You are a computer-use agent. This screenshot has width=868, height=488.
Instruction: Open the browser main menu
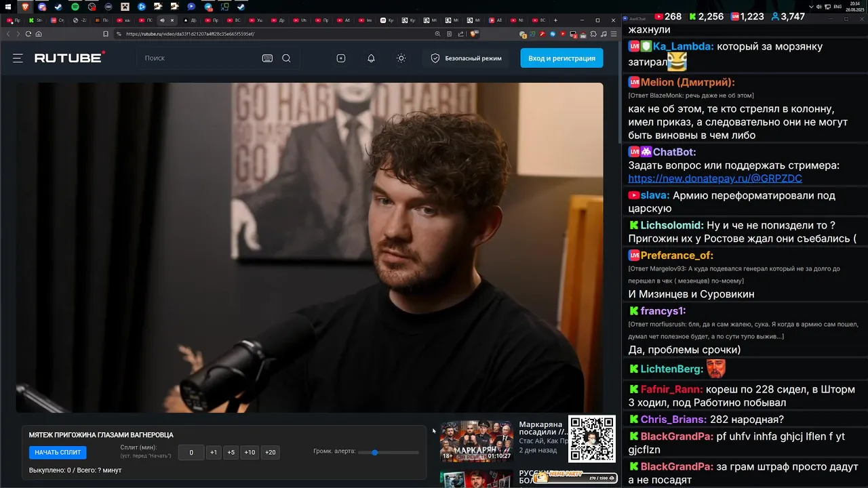tap(614, 34)
